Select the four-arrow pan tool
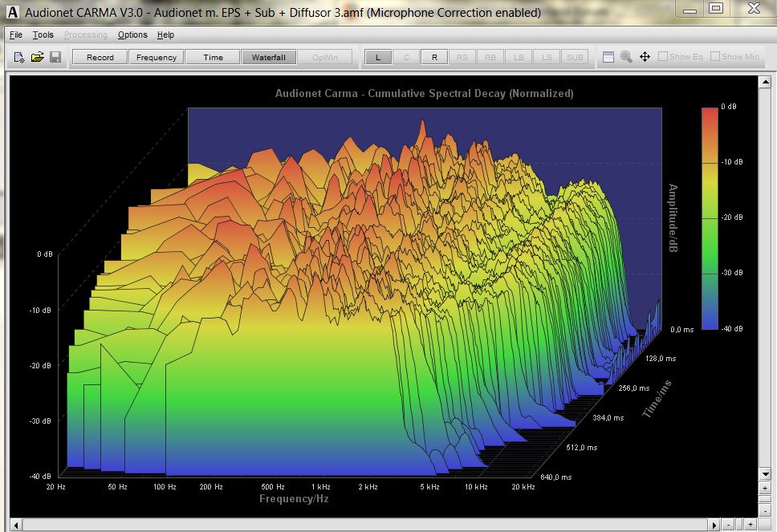This screenshot has width=777, height=532. click(x=645, y=57)
